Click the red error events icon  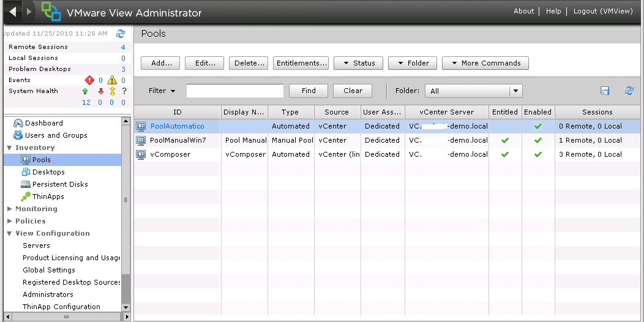point(89,80)
